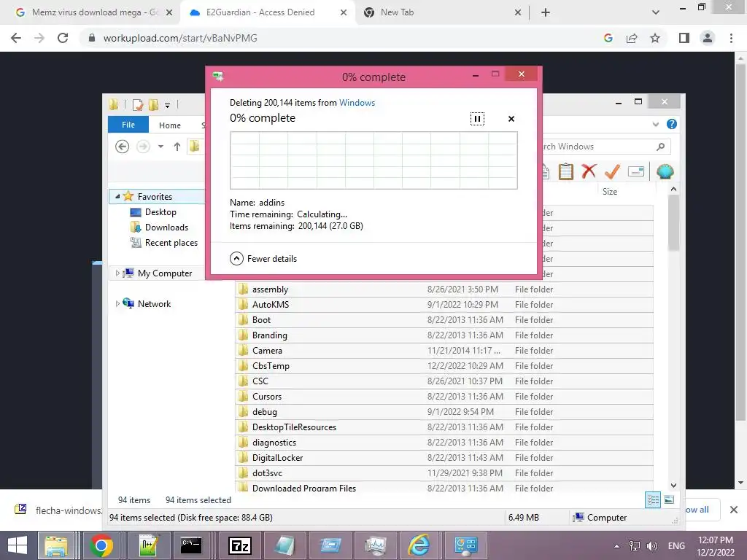Go up one folder level
747x560 pixels.
coord(177,147)
